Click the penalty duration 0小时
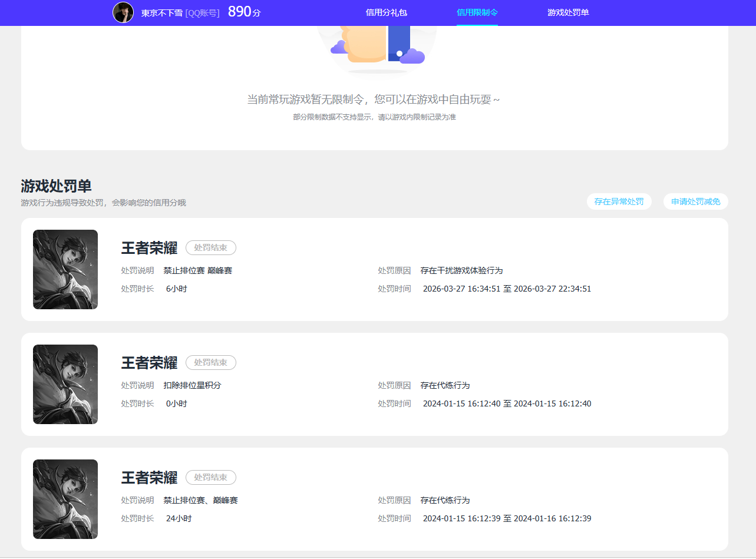756x559 pixels. pos(177,404)
